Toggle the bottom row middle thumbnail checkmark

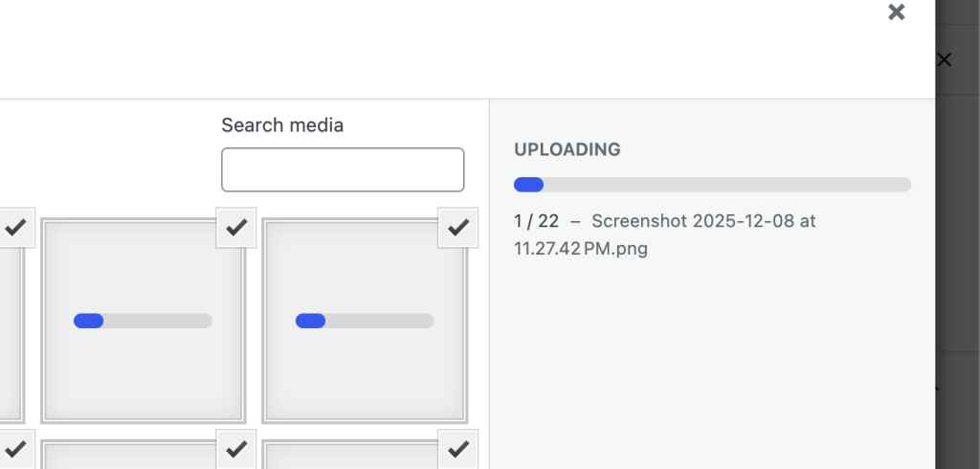[236, 448]
